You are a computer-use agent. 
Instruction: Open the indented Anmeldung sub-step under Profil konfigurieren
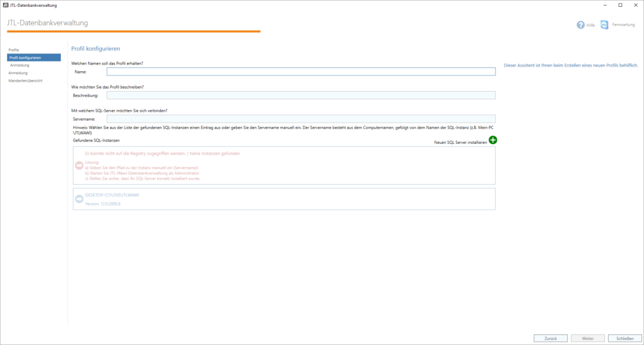coord(19,65)
